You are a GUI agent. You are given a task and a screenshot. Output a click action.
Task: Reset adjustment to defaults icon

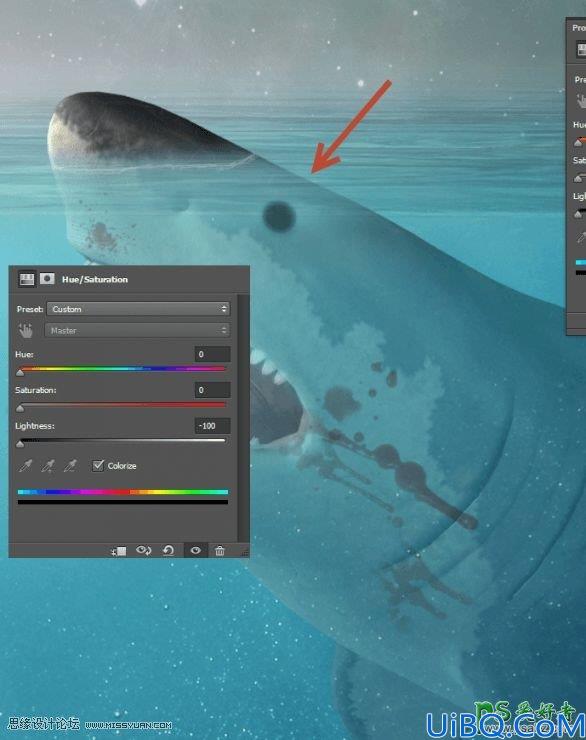click(x=168, y=550)
